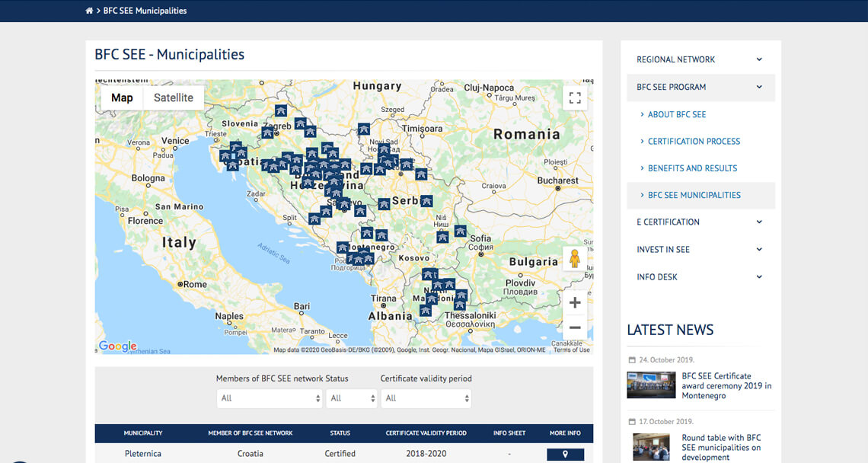868x463 pixels.
Task: Click the marker nearest Sofia
Action: point(460,231)
